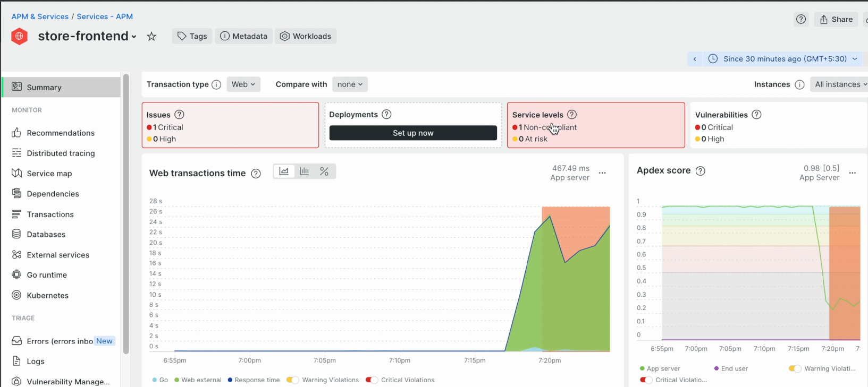Toggle the Web external series legend item
This screenshot has height=387, width=868.
pyautogui.click(x=198, y=380)
